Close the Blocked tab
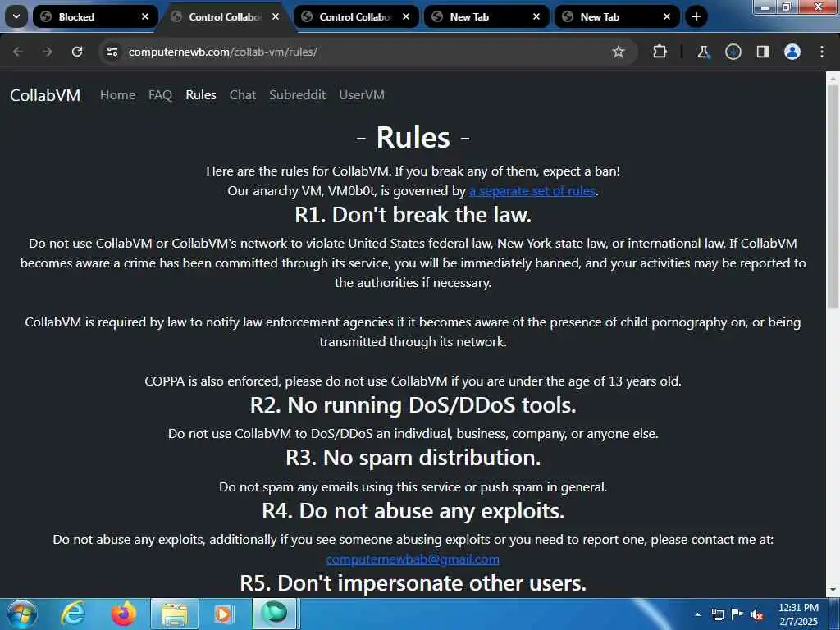 tap(145, 16)
